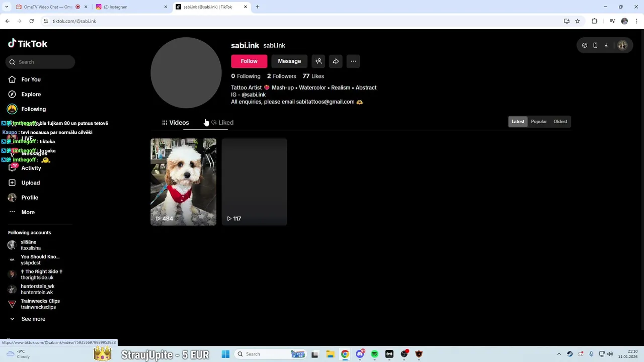Sort videos by Popular

(539, 122)
